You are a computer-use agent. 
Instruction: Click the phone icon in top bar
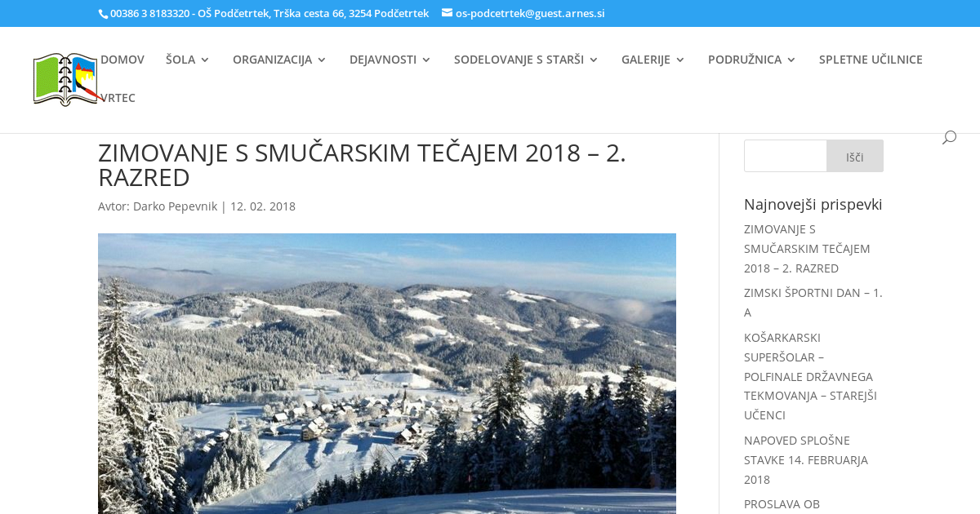coord(103,14)
